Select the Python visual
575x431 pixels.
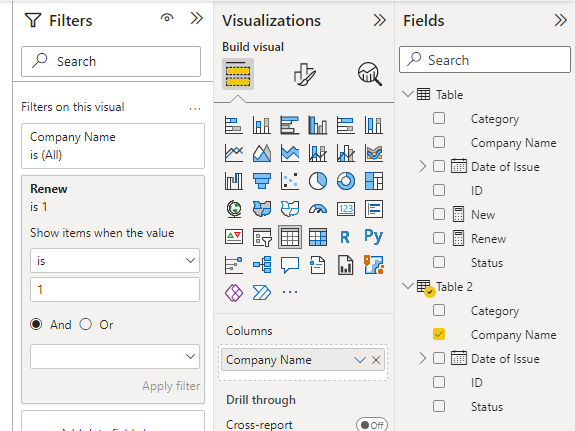pos(374,236)
